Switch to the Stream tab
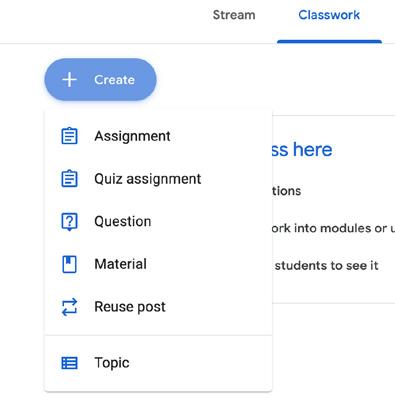Screen dimensions: 395x411 [x=234, y=15]
